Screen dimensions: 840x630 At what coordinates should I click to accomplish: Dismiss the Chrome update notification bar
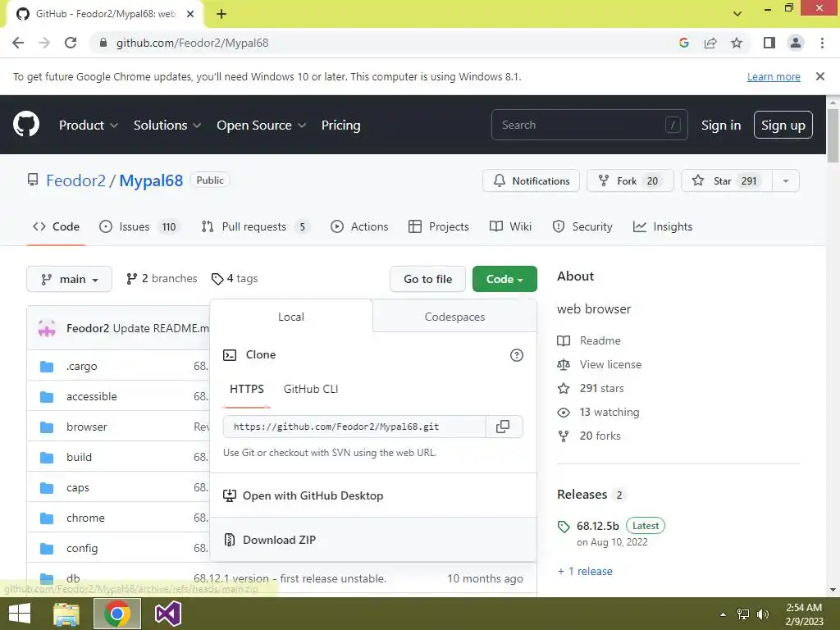point(819,76)
